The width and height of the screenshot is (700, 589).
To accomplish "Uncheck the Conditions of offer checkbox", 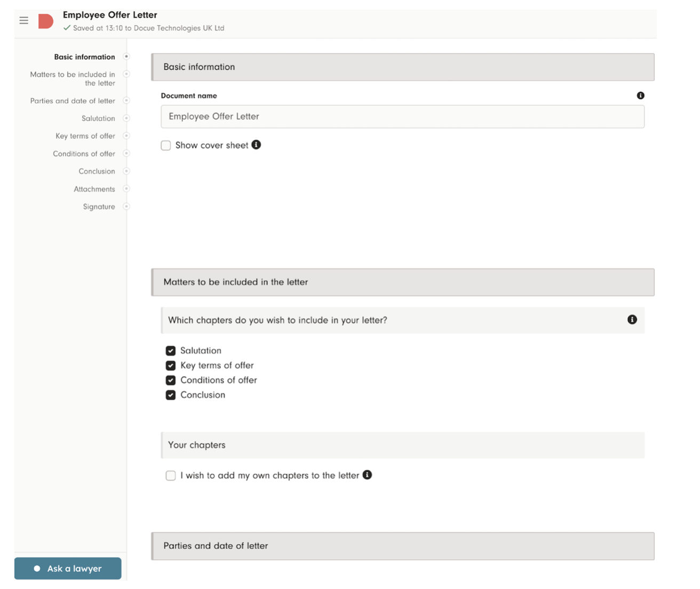I will 171,380.
